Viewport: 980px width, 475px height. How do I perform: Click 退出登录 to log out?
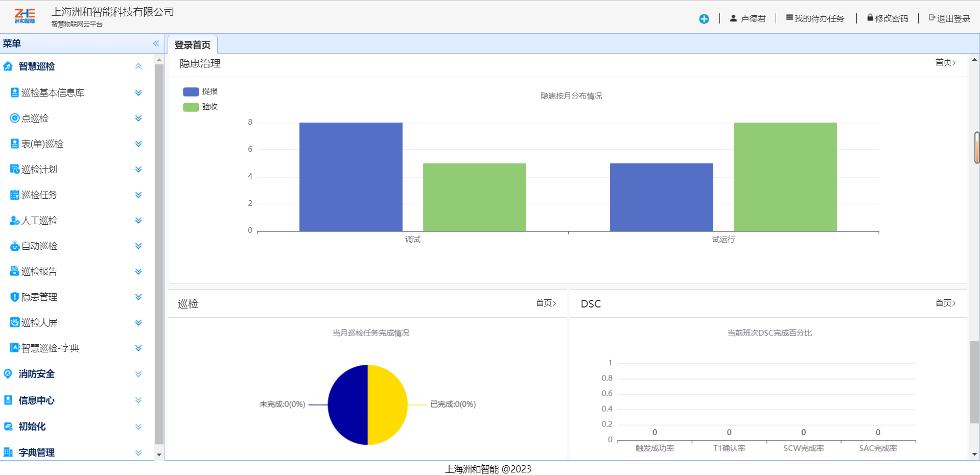pyautogui.click(x=949, y=18)
